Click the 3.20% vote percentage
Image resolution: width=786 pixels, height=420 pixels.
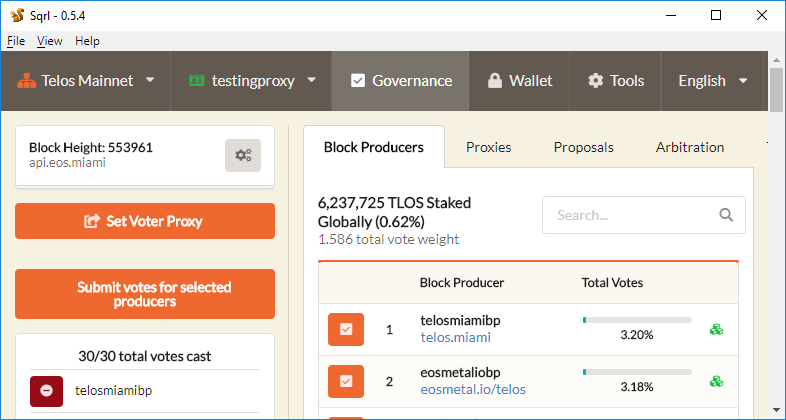637,335
